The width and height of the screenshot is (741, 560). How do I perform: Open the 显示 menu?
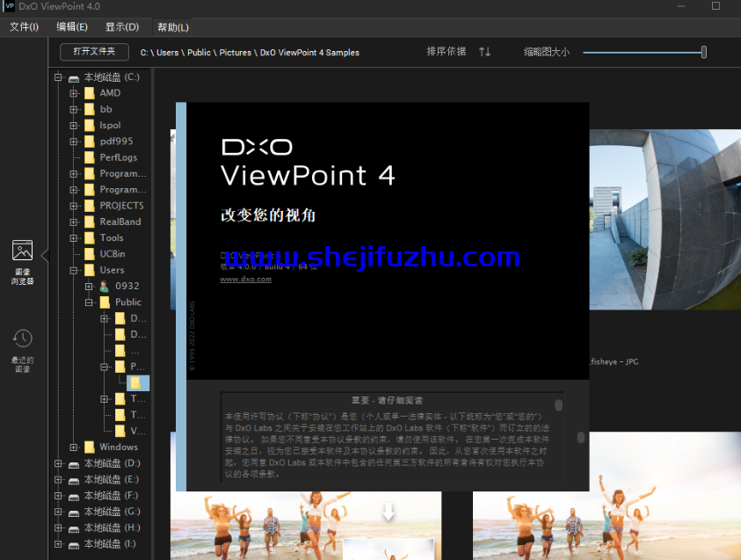pos(122,27)
